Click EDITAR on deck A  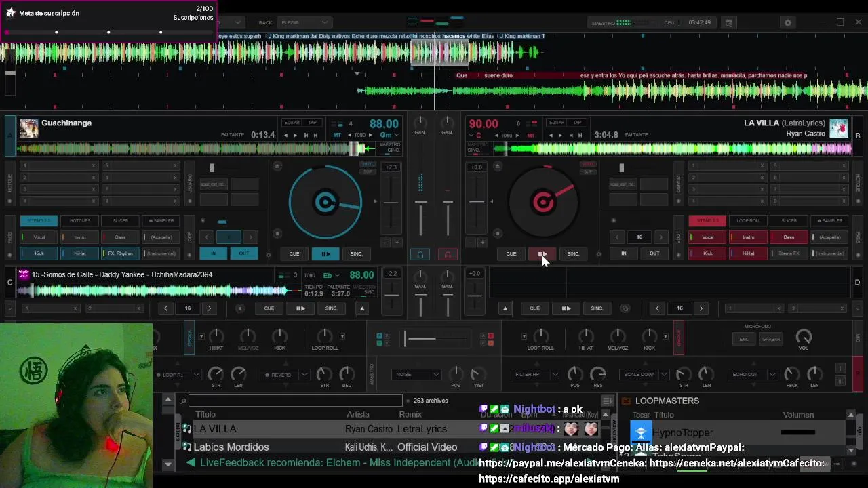click(292, 123)
